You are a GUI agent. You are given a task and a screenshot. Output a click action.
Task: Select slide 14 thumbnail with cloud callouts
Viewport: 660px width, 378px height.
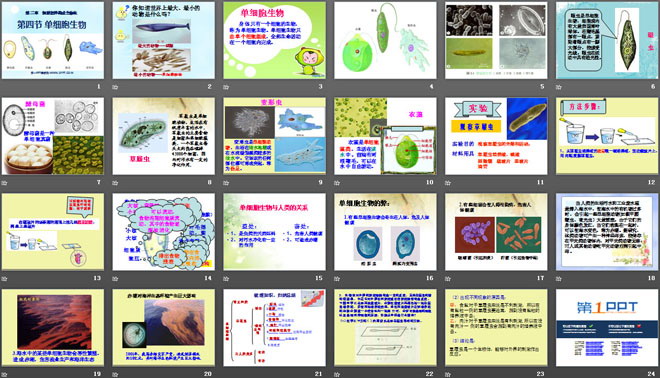[164, 232]
